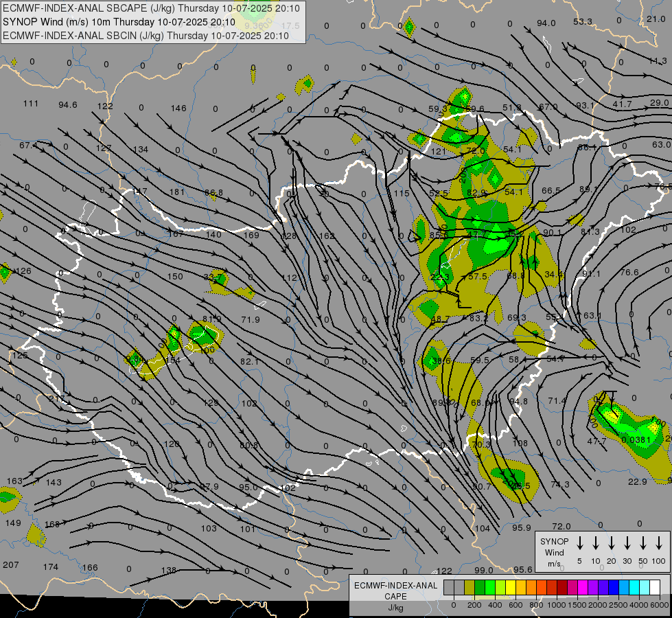The height and width of the screenshot is (618, 672).
Task: Click the map value 217
Action: [x=56, y=398]
